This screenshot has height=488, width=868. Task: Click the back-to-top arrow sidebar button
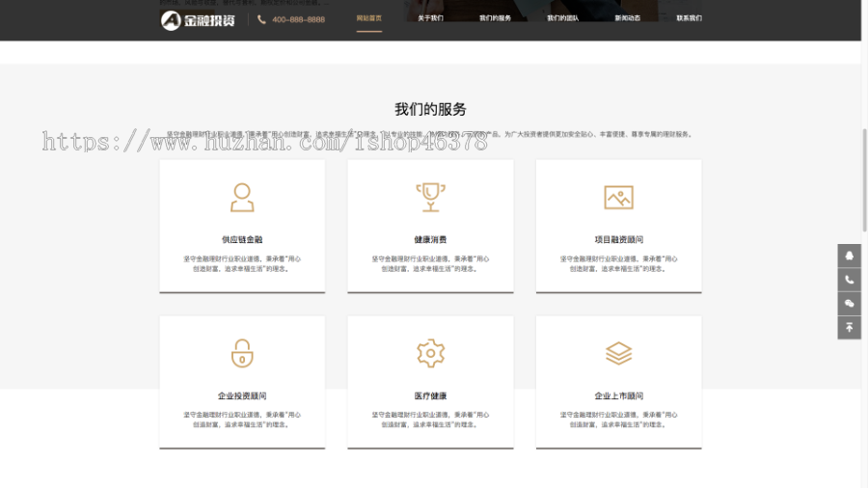pos(849,328)
